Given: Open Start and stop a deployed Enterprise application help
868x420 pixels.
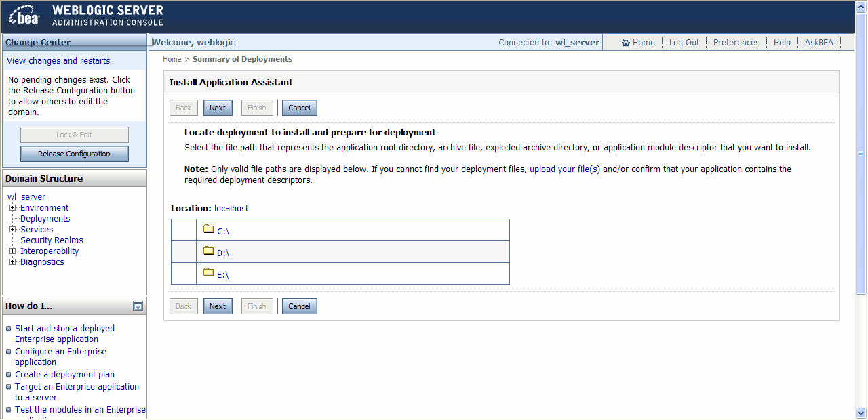Looking at the screenshot, I should pos(64,334).
